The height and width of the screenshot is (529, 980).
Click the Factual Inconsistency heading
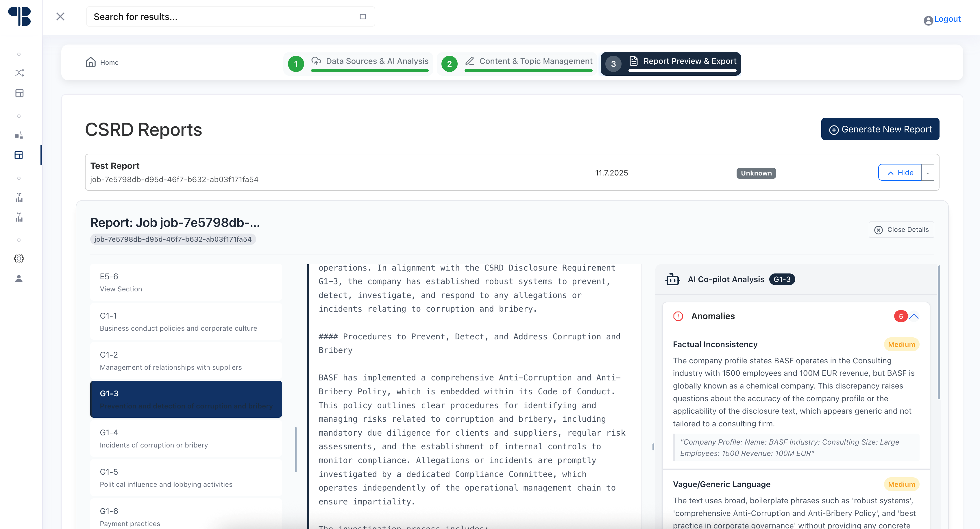(x=715, y=344)
